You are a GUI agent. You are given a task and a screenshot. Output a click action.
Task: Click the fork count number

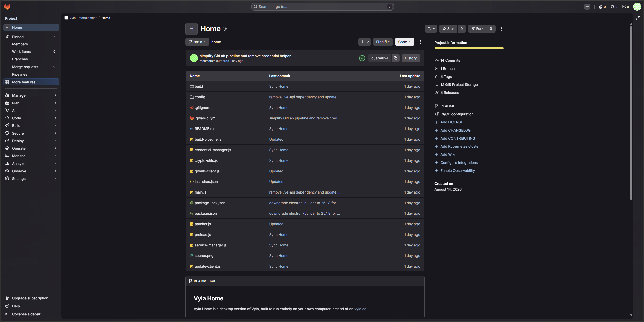click(491, 29)
